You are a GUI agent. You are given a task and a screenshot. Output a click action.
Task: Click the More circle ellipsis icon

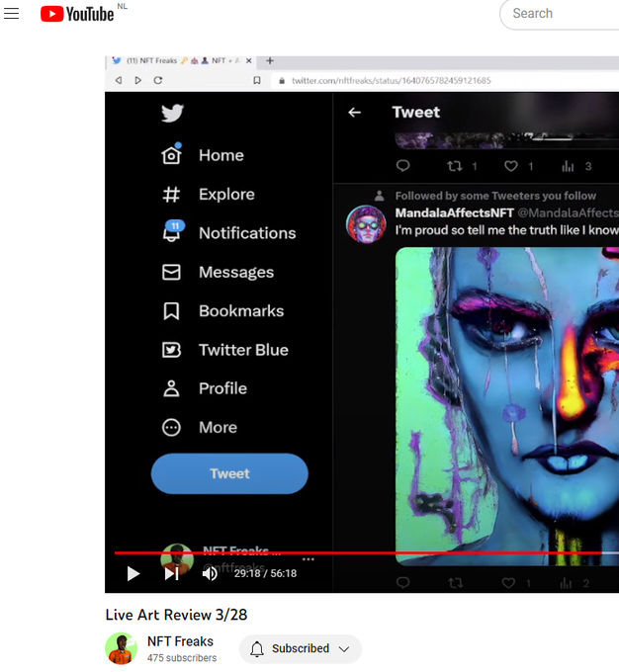[171, 428]
